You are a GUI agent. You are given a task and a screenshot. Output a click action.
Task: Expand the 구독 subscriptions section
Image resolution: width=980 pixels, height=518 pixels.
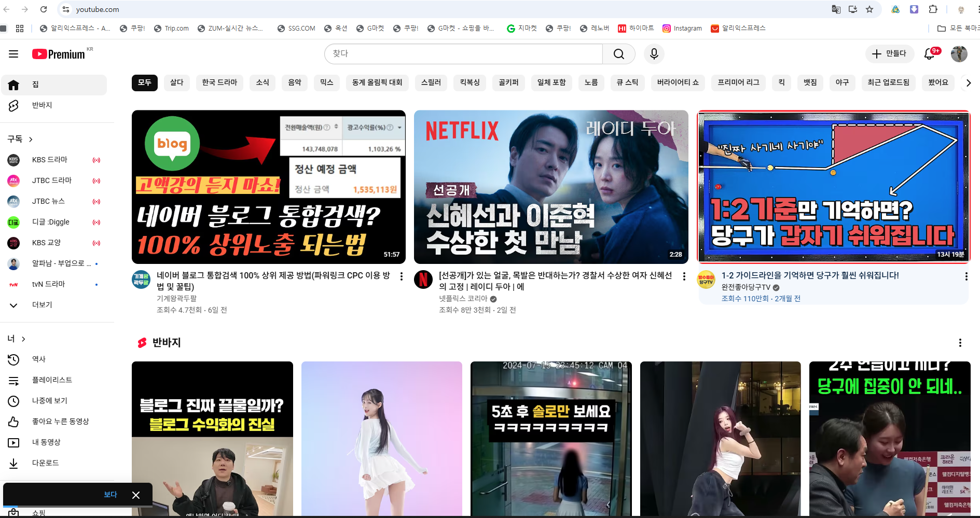click(20, 139)
